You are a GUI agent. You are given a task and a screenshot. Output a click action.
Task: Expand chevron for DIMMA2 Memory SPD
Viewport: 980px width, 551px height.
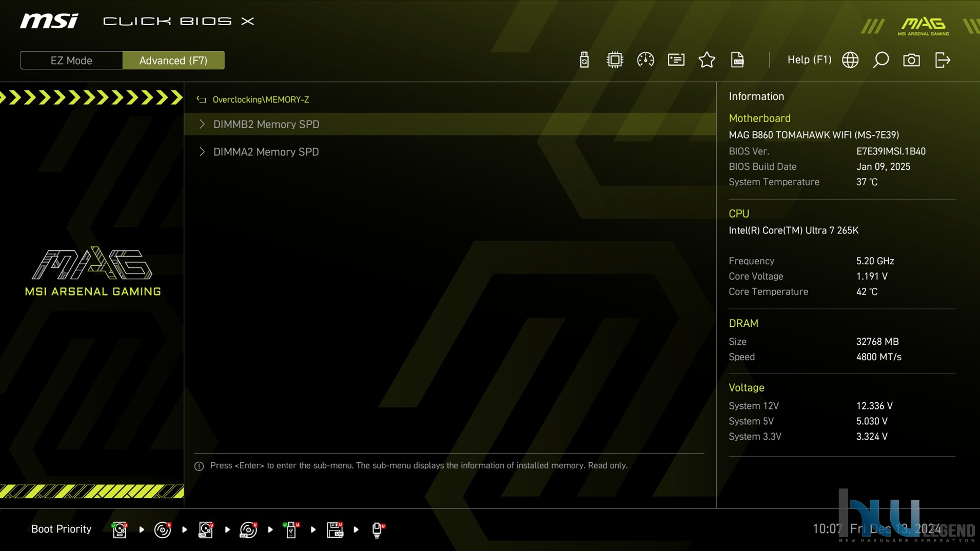point(202,152)
